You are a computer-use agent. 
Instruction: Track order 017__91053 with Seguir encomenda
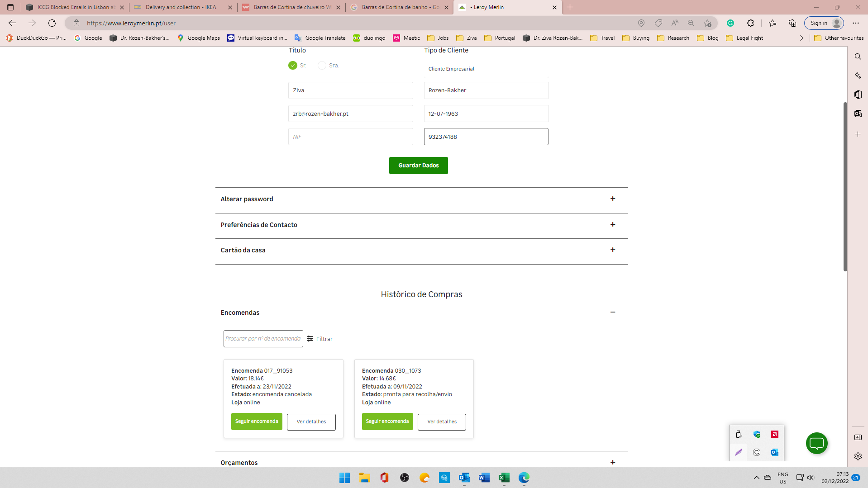tap(257, 422)
